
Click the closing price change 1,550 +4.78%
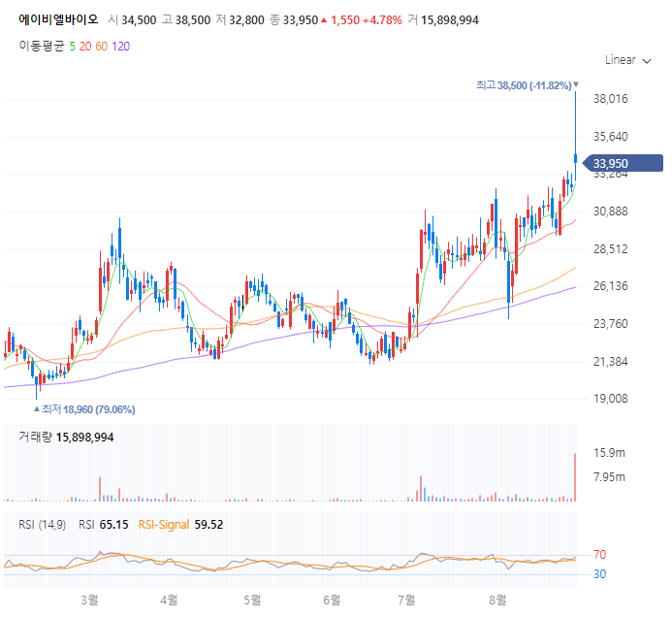click(x=362, y=20)
